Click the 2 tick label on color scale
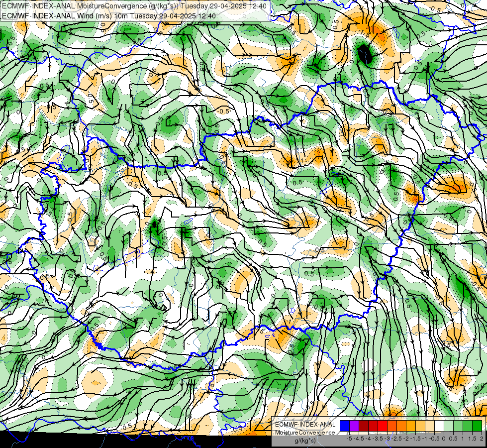487x448 pixels. [482, 439]
